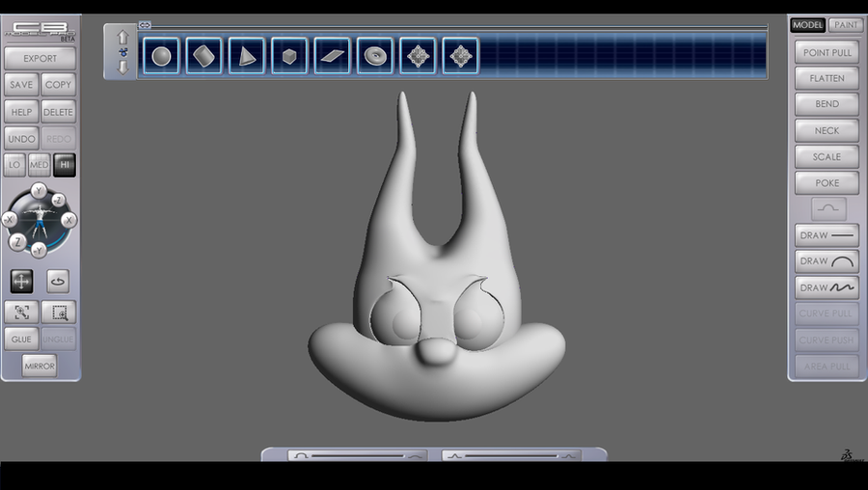Select the move/pan view tool

coord(21,282)
